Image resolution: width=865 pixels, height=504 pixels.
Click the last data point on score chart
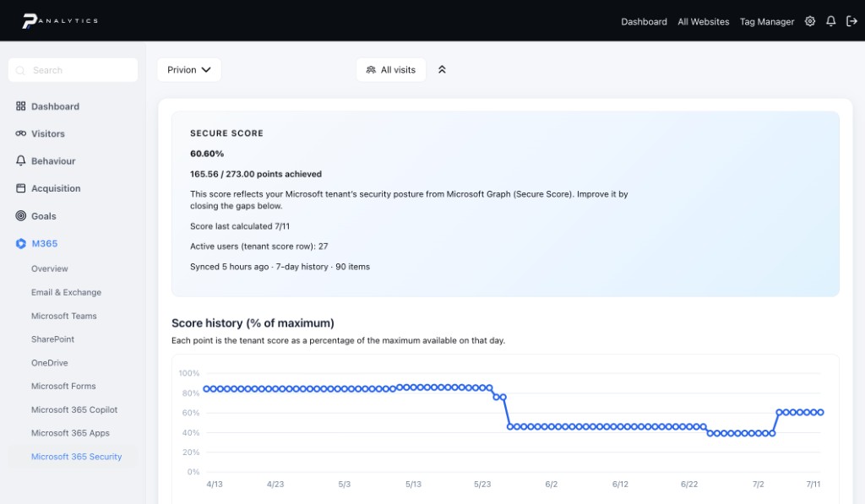pyautogui.click(x=820, y=413)
